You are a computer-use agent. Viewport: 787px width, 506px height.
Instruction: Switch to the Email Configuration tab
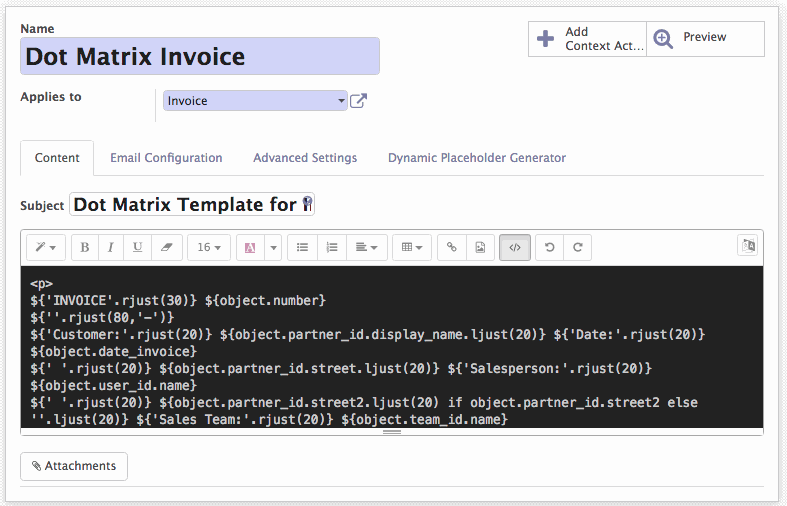click(166, 158)
